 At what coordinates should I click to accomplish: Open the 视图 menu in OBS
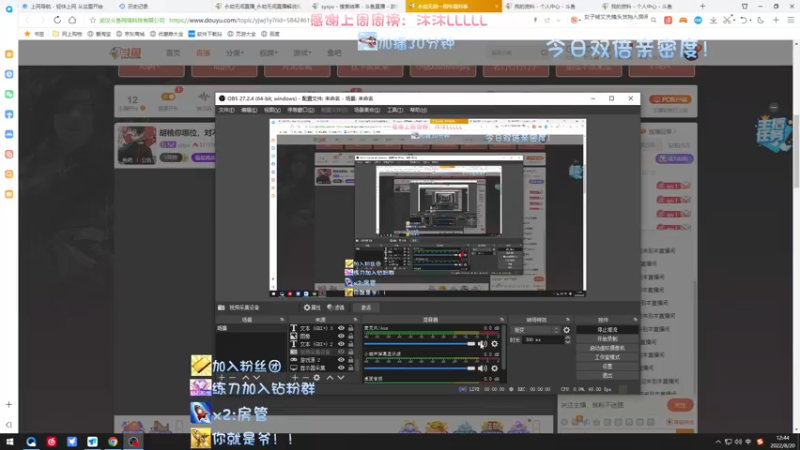272,110
